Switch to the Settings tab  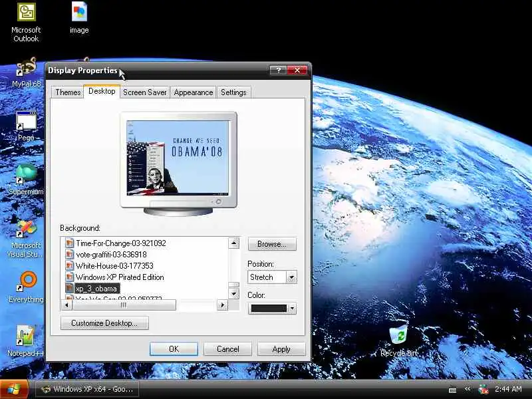[x=233, y=92]
